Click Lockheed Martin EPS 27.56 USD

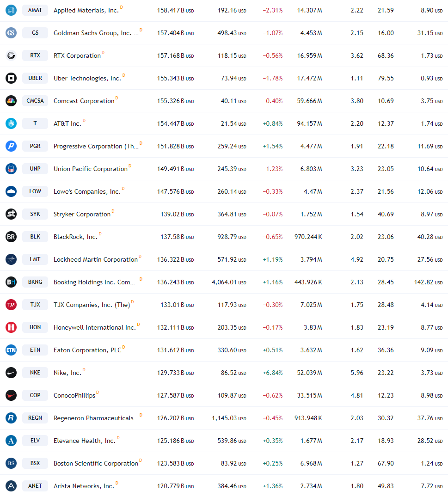coord(430,259)
